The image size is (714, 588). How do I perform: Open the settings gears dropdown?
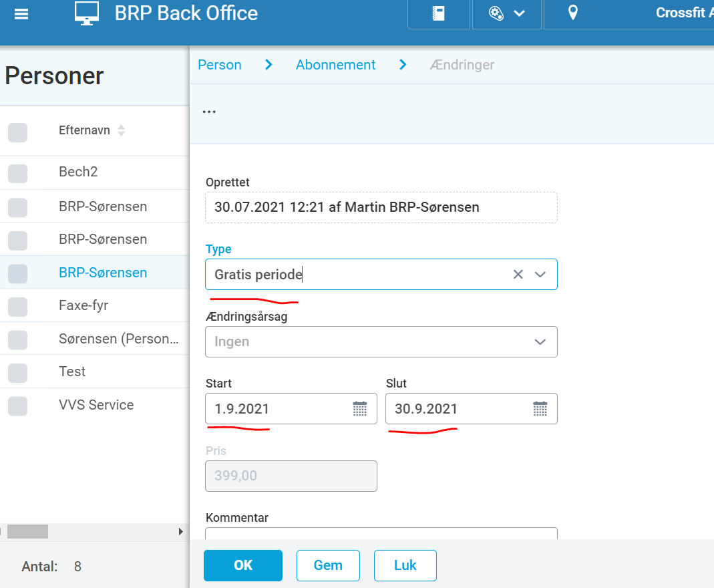(x=507, y=13)
